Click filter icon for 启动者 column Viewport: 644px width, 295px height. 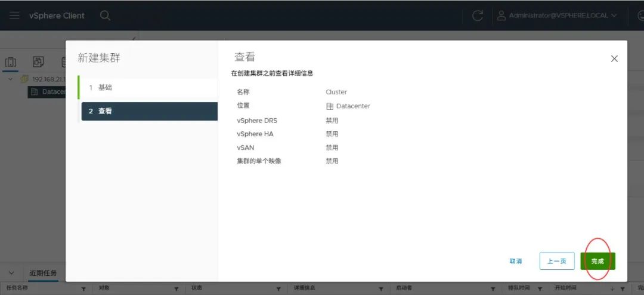click(x=493, y=289)
